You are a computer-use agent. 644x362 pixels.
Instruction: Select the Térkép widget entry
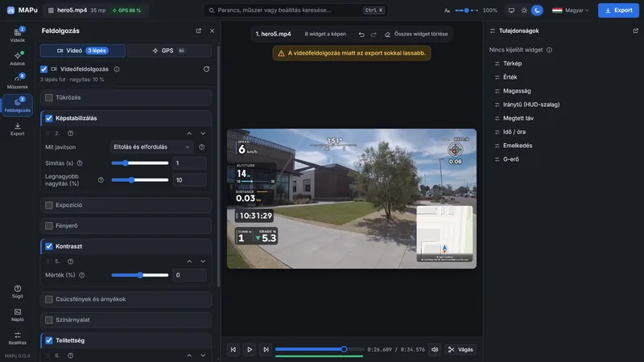click(x=512, y=64)
